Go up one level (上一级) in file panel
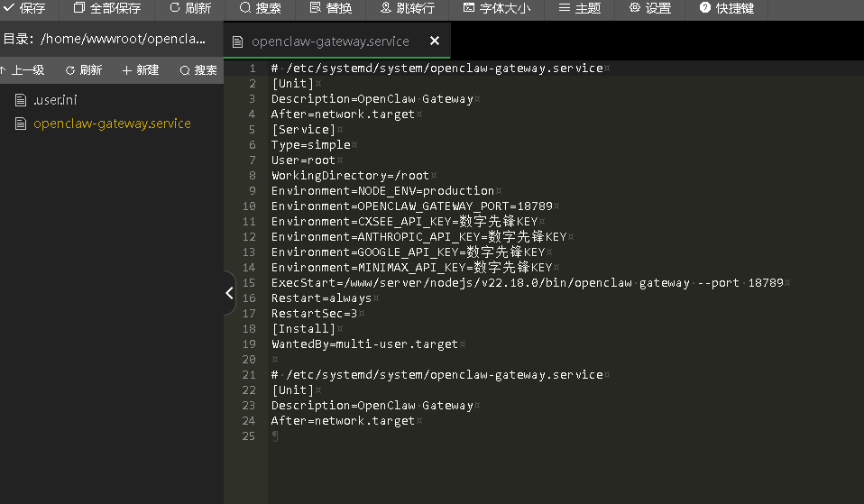 [23, 70]
